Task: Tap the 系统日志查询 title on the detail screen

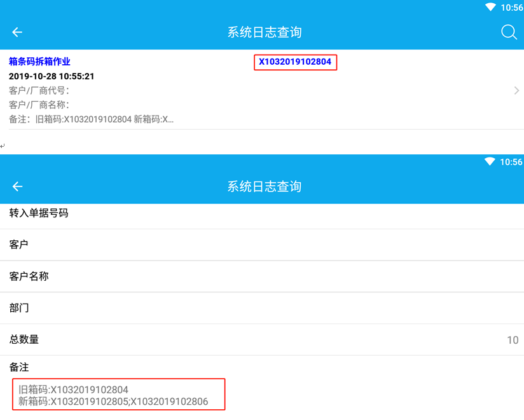Action: coord(264,186)
